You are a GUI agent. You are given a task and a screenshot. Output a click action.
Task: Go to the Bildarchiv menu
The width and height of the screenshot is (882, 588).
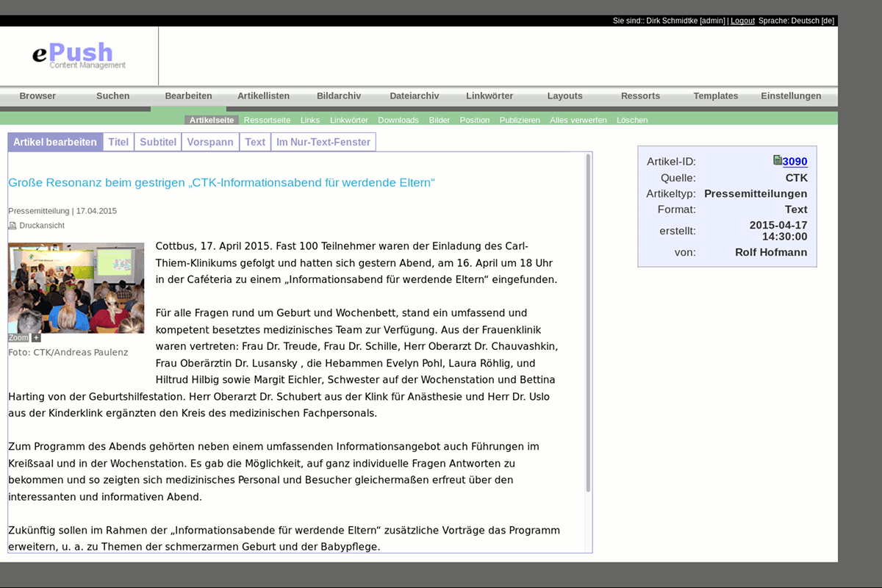click(339, 96)
